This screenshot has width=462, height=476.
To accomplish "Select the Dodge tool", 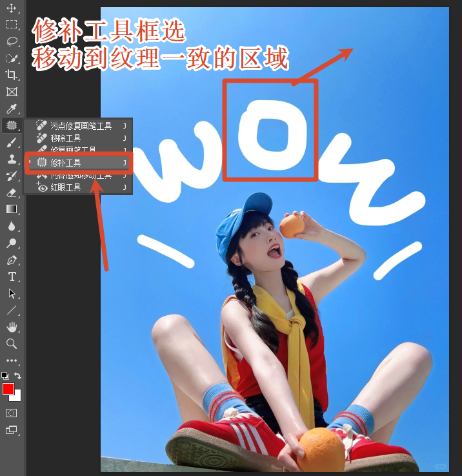I will click(x=12, y=243).
